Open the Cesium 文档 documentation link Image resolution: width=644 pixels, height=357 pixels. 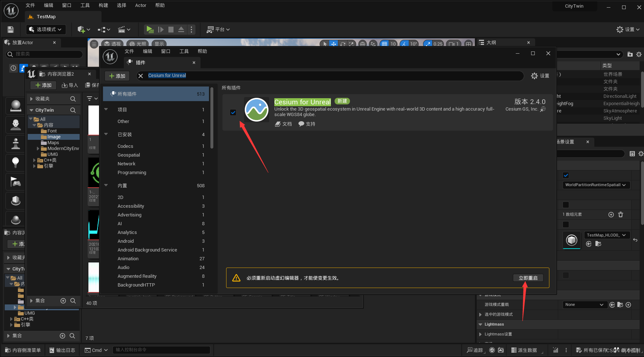pos(283,124)
